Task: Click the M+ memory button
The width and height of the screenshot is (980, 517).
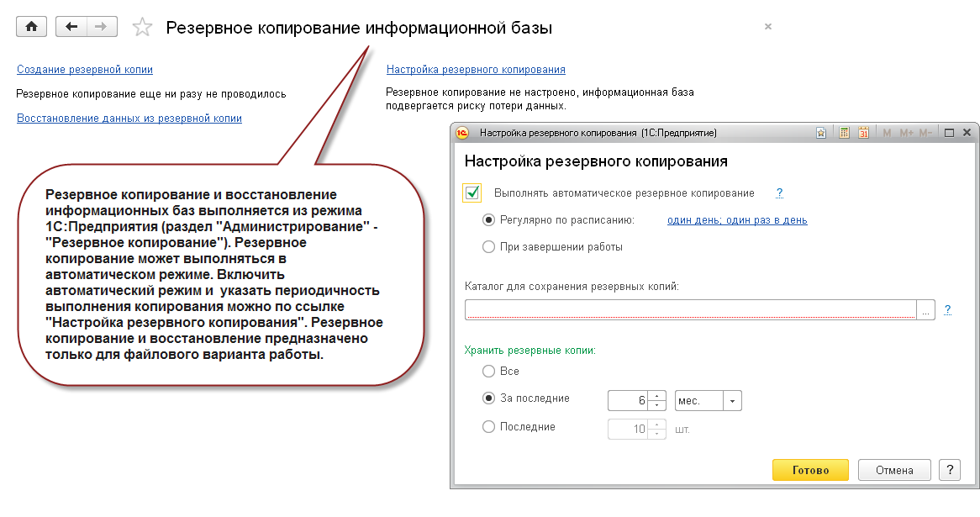Action: pos(906,133)
